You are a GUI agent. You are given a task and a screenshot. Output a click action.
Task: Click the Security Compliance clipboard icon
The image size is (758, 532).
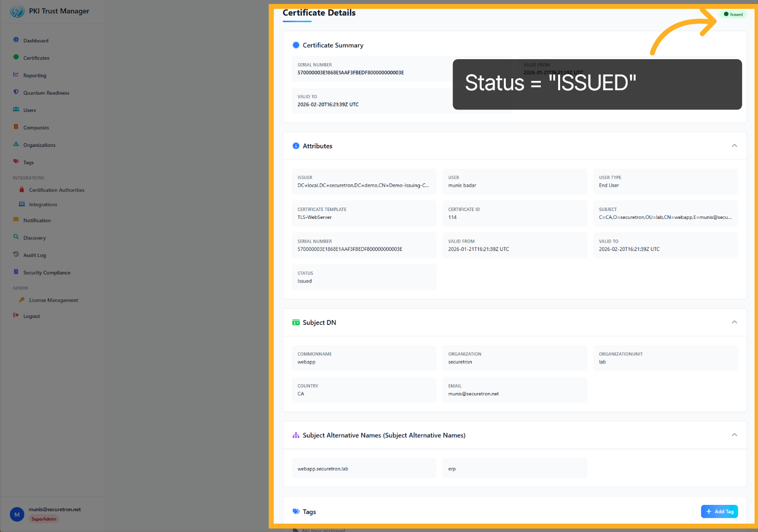tap(16, 272)
